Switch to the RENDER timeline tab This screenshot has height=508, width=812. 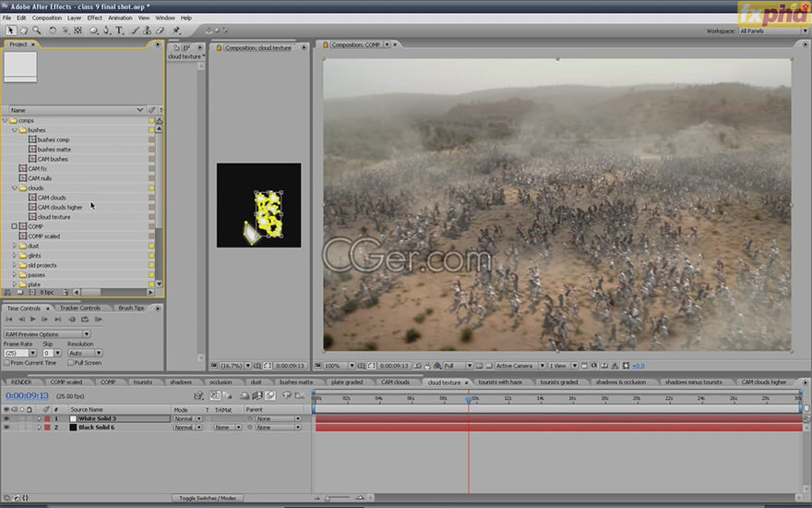[21, 382]
